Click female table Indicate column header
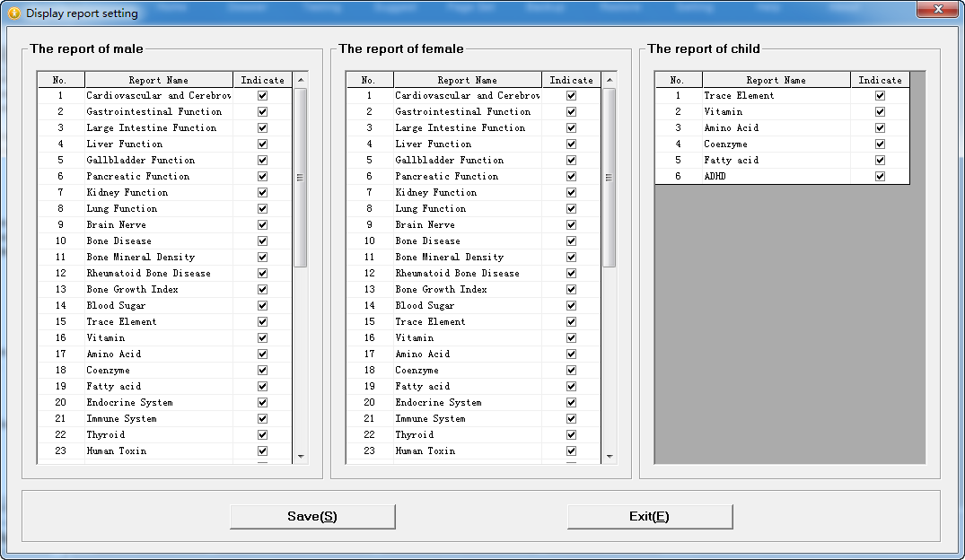 [x=572, y=80]
